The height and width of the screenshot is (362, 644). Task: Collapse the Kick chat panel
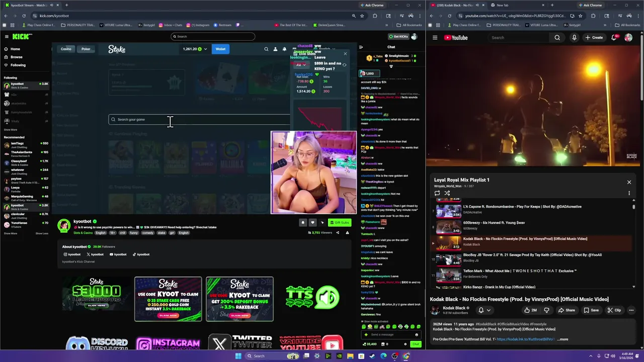tap(361, 47)
